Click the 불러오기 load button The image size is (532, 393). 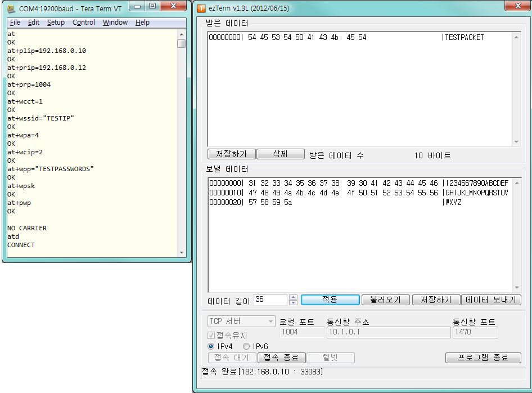point(385,300)
